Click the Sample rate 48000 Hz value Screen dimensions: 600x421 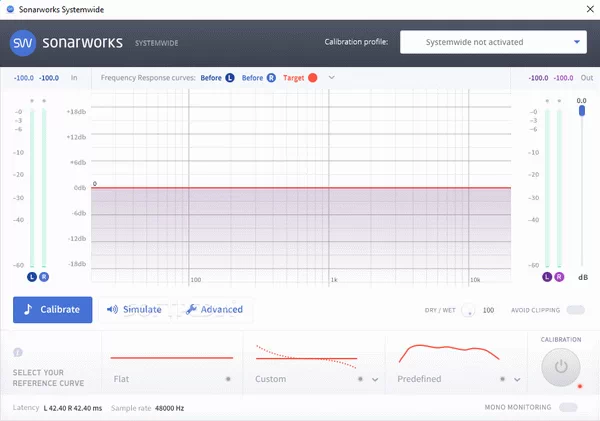tap(170, 408)
